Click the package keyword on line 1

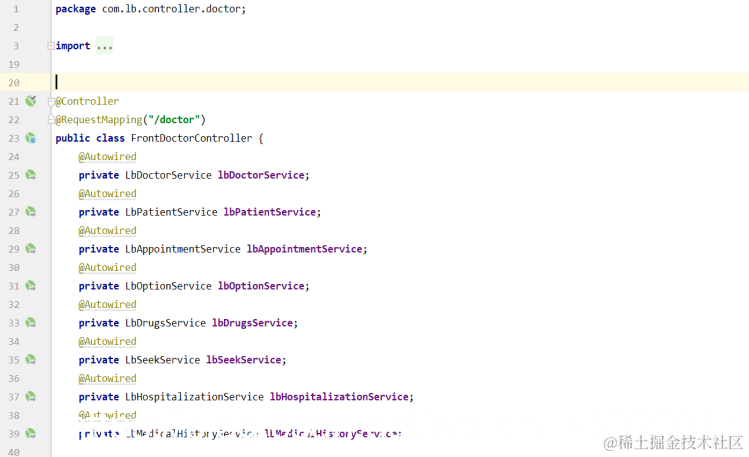click(x=75, y=9)
